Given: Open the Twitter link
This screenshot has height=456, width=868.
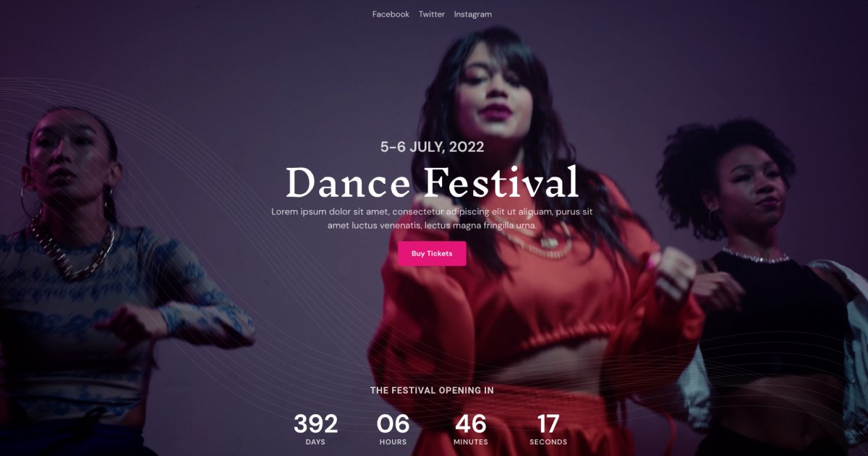Looking at the screenshot, I should [x=432, y=14].
